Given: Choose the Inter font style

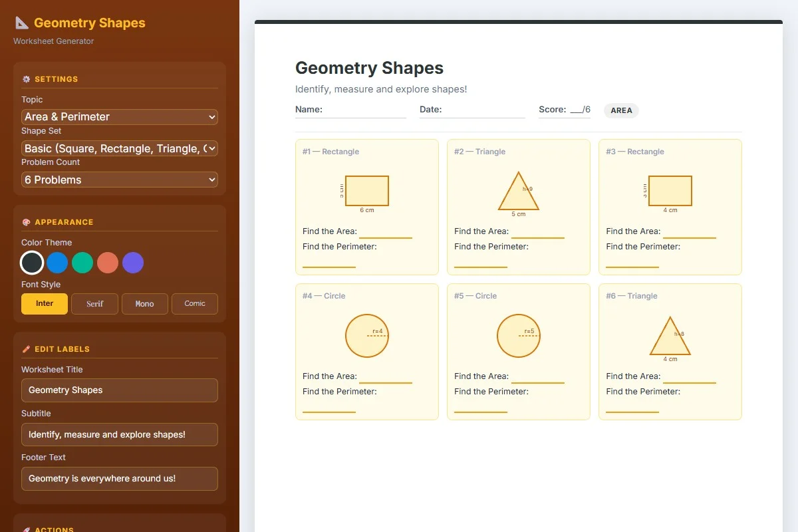Looking at the screenshot, I should pyautogui.click(x=45, y=304).
